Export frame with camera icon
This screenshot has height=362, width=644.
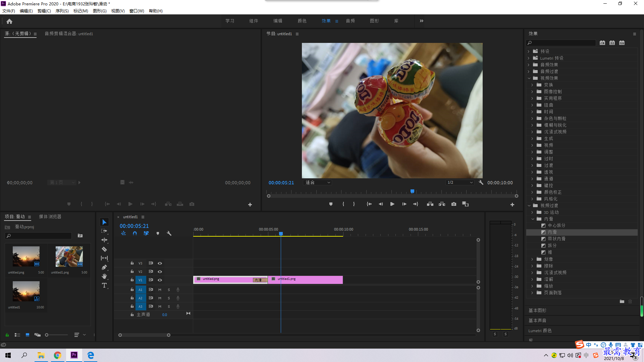(454, 204)
